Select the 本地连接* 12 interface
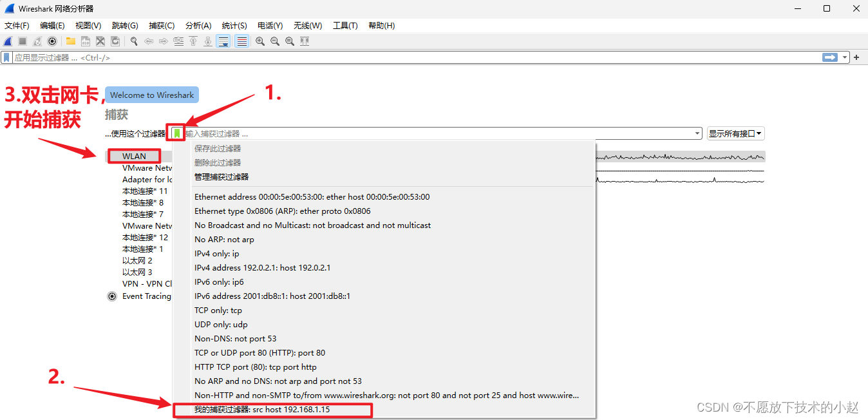The image size is (868, 420). click(145, 238)
